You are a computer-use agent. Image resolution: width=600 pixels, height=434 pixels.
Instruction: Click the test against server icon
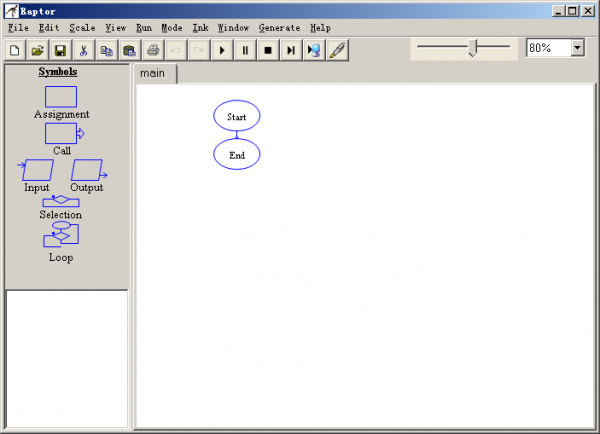tap(314, 50)
